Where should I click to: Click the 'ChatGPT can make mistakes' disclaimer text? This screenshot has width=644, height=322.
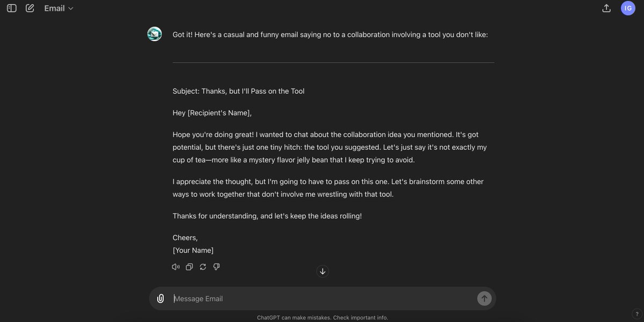(323, 318)
